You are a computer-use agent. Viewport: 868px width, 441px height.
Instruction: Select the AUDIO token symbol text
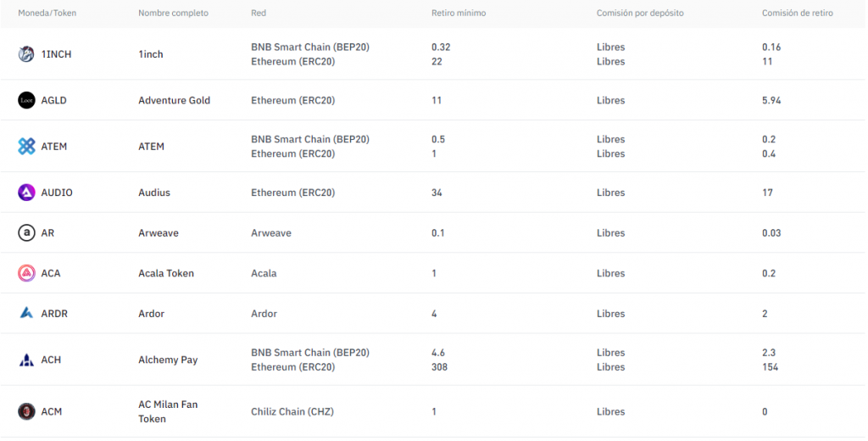(57, 193)
